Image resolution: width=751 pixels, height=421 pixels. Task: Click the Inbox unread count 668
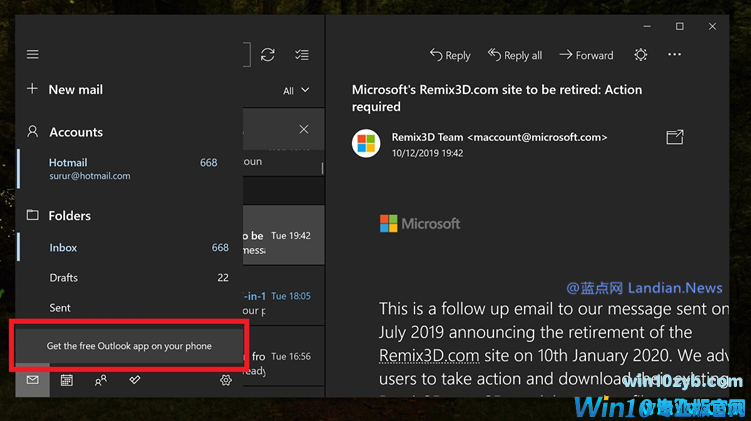point(220,248)
